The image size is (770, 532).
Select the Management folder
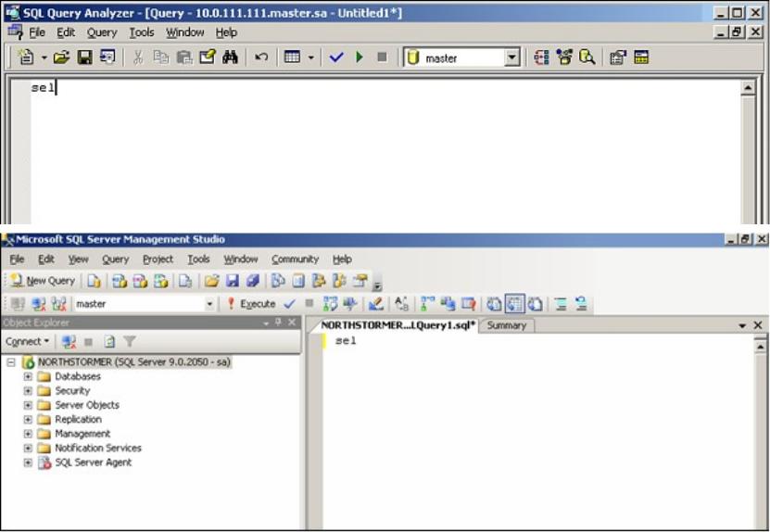coord(82,434)
